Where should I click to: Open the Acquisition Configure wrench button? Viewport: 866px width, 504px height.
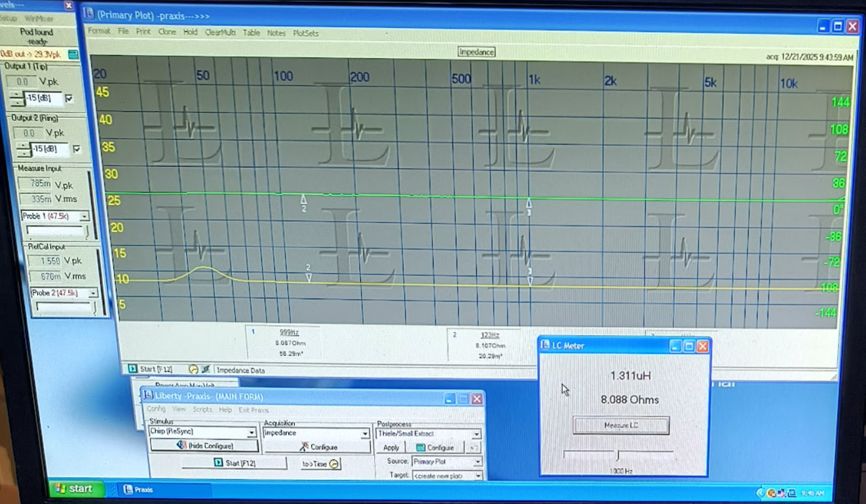coord(318,447)
